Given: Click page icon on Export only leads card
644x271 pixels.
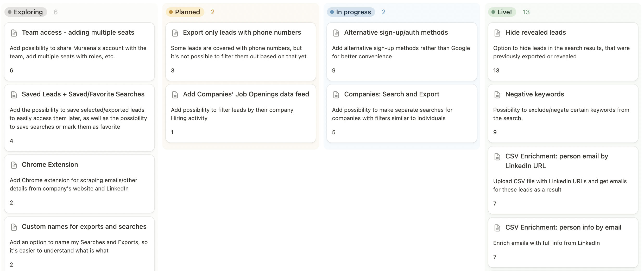Looking at the screenshot, I should pyautogui.click(x=175, y=33).
